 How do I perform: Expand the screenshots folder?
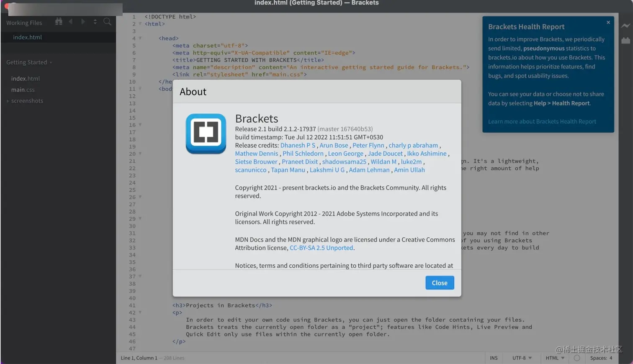[x=8, y=101]
